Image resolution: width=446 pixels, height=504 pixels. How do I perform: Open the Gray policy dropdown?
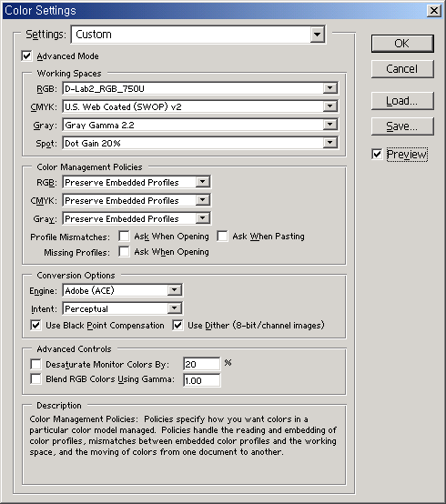[137, 219]
